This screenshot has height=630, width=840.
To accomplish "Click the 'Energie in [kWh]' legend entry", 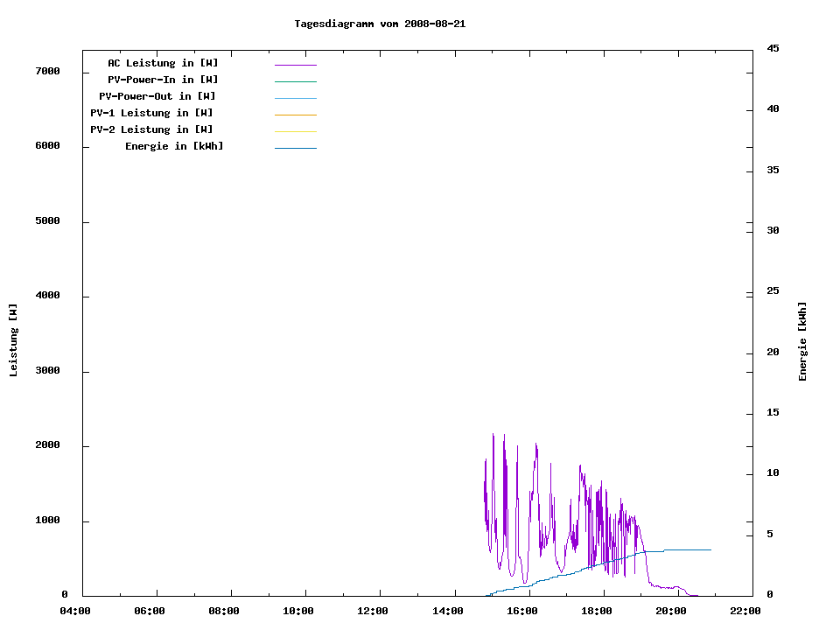I will coord(174,146).
